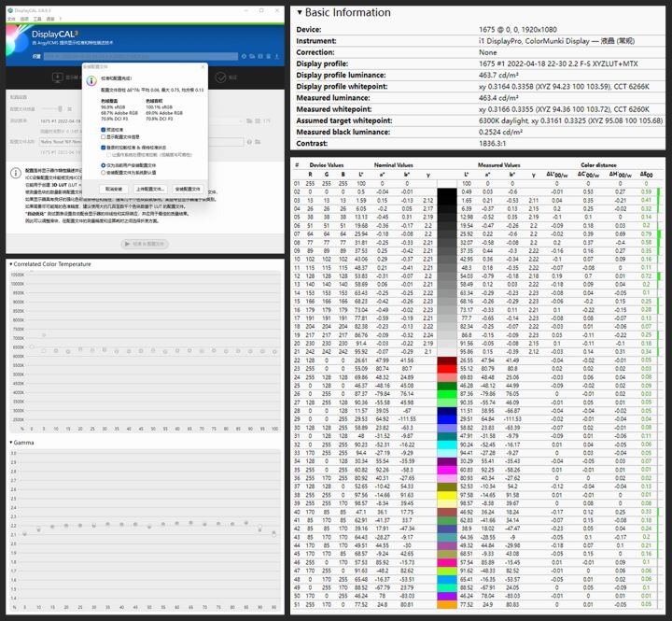Click the cyan swatch in row 32
Screen dimensions: 672x621
pyautogui.click(x=446, y=445)
